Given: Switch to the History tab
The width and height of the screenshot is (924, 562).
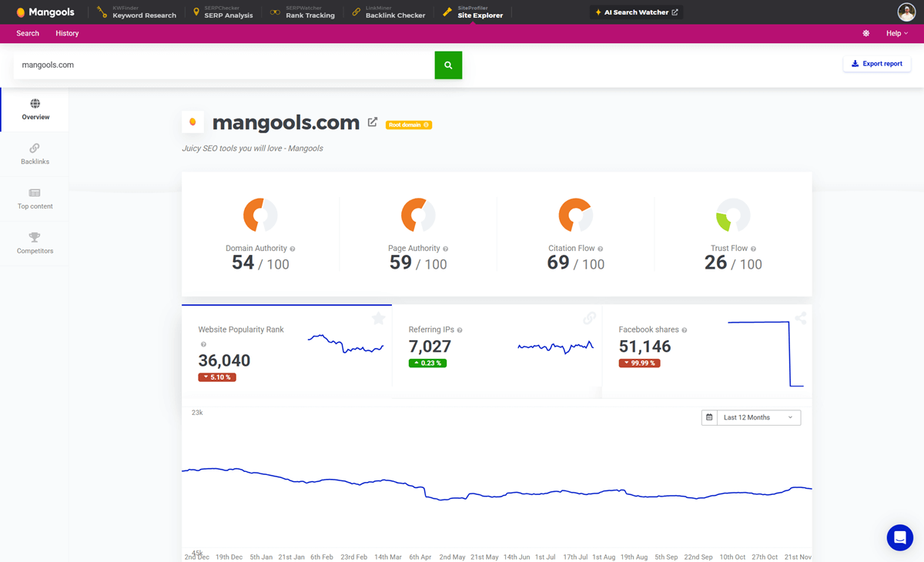Looking at the screenshot, I should click(x=67, y=33).
